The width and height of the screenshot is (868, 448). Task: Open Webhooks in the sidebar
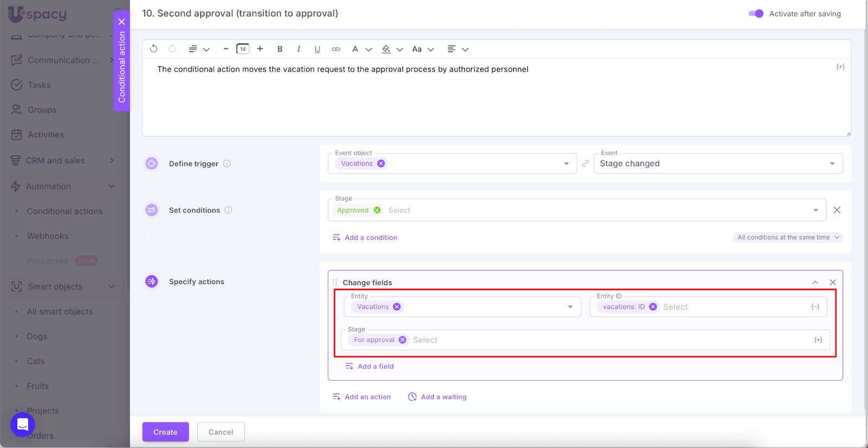[48, 236]
